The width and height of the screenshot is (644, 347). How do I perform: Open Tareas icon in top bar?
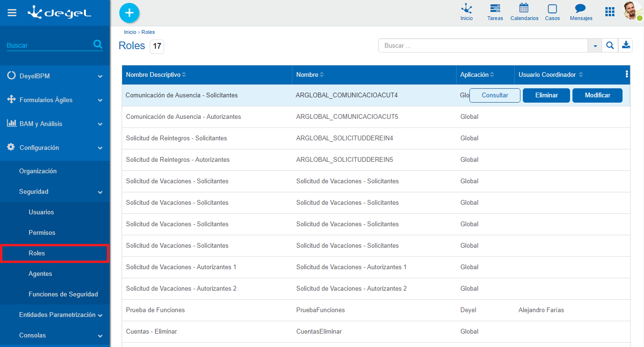495,12
